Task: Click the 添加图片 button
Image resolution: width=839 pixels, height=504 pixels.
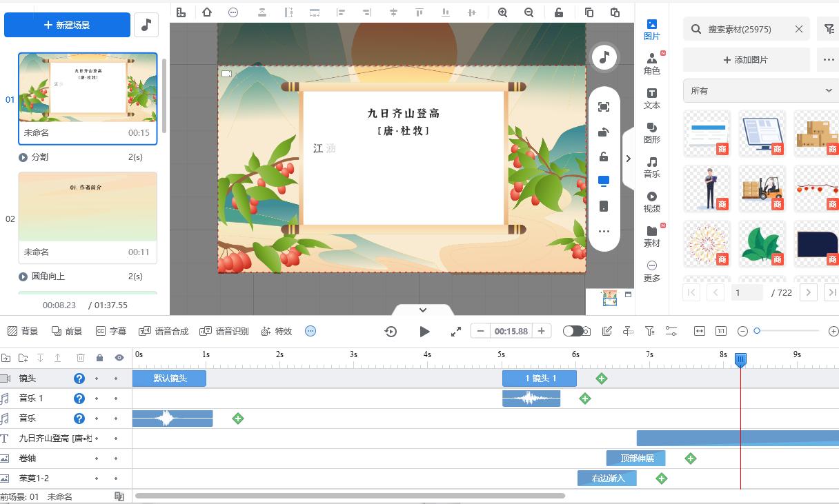Action: point(746,60)
